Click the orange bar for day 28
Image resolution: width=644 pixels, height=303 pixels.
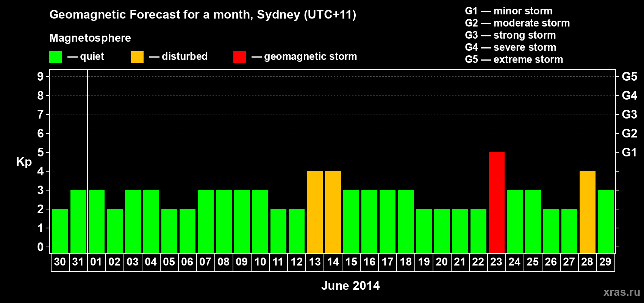588,212
